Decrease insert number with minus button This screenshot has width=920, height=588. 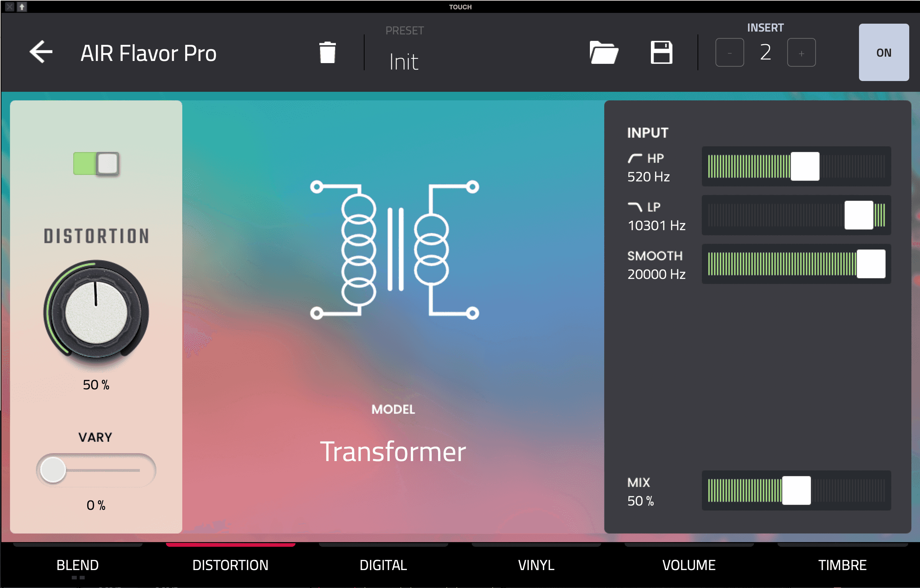pyautogui.click(x=729, y=53)
